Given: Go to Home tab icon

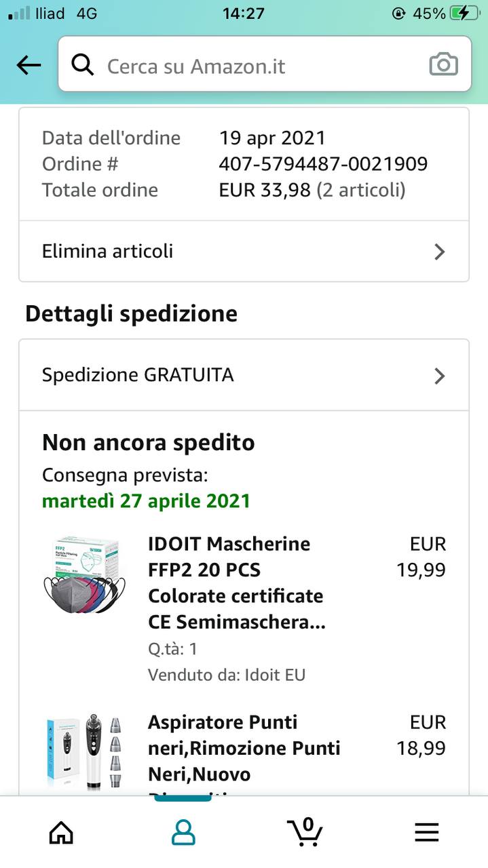Looking at the screenshot, I should [61, 832].
